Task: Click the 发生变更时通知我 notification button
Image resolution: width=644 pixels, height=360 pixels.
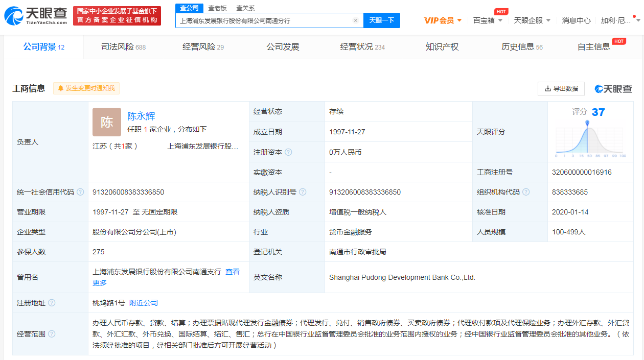Action: 86,88
